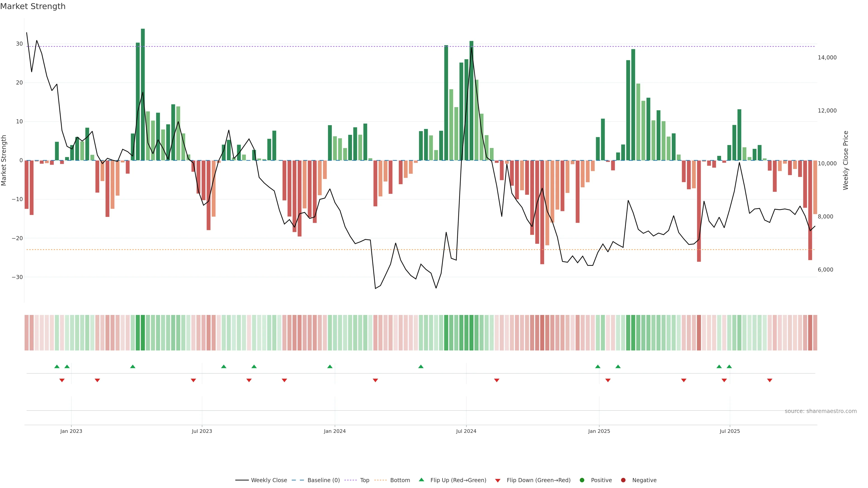Screen dimensions: 868x488
Task: Click the 14,000 right axis tick label
Action: [827, 58]
